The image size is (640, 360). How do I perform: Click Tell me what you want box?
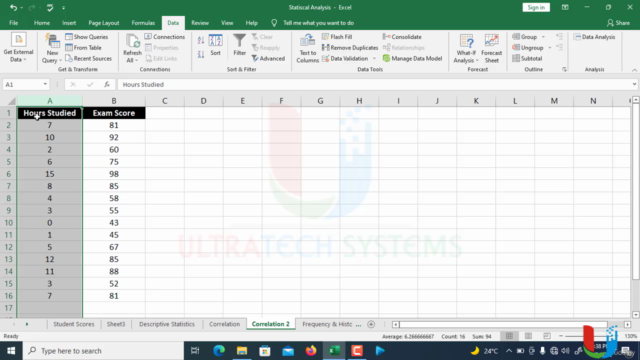(x=318, y=23)
